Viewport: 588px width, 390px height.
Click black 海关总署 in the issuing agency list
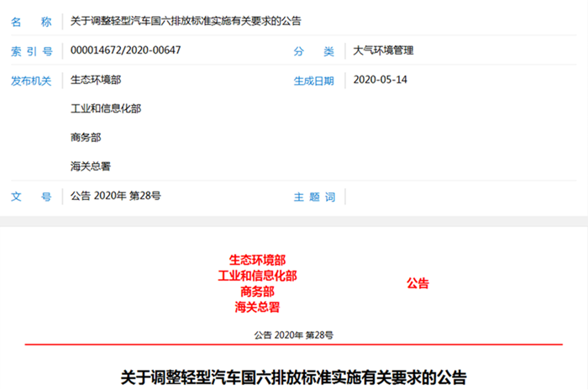91,166
